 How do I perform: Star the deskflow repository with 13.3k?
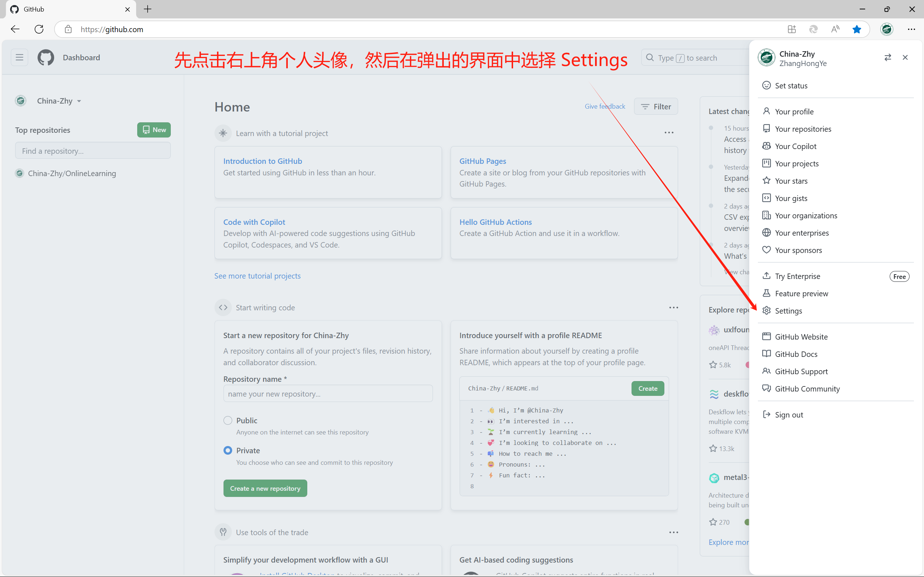pyautogui.click(x=713, y=449)
